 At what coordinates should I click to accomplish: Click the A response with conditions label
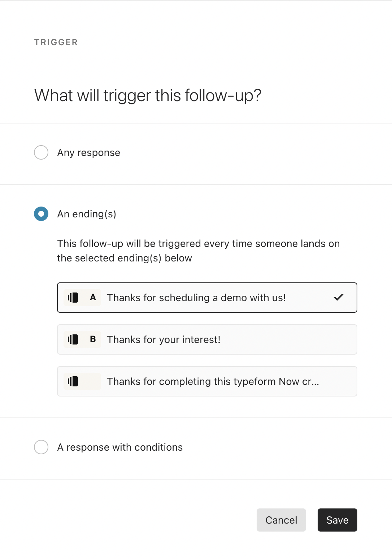(x=120, y=447)
